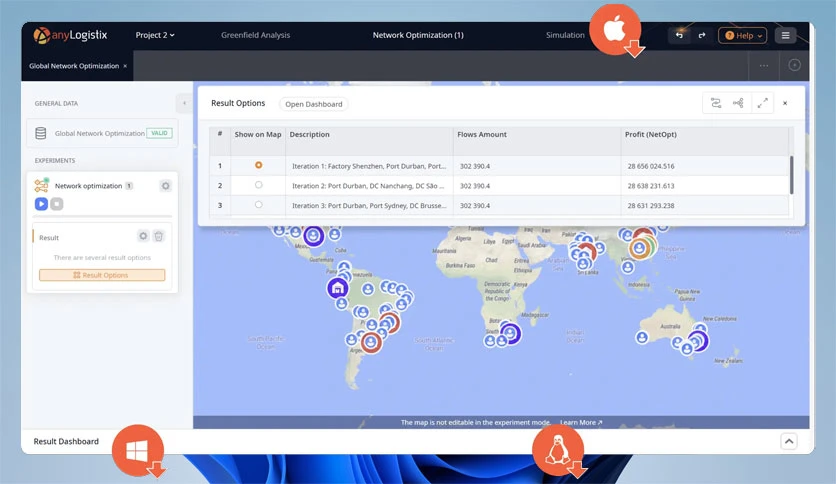Click profit value 28 656 024.516

[x=651, y=166]
